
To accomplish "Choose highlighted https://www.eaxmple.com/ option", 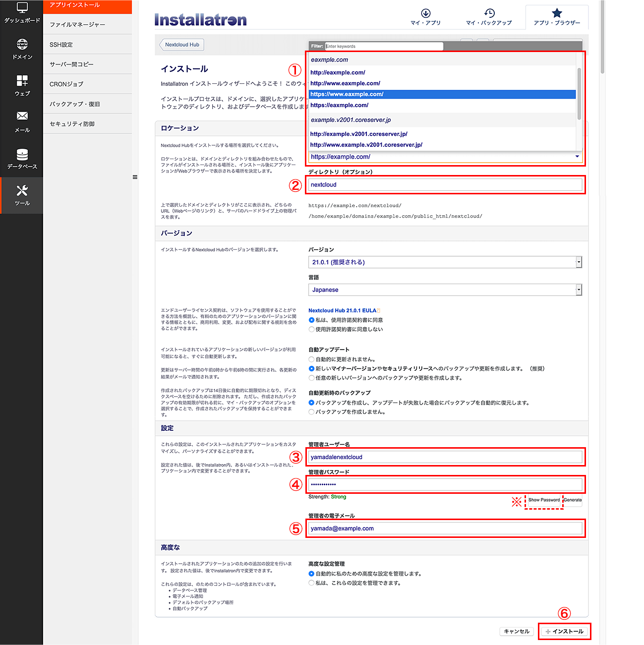I will [x=442, y=94].
